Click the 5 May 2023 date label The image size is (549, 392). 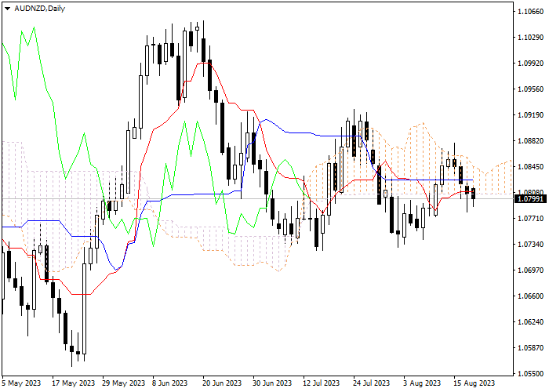tap(21, 383)
